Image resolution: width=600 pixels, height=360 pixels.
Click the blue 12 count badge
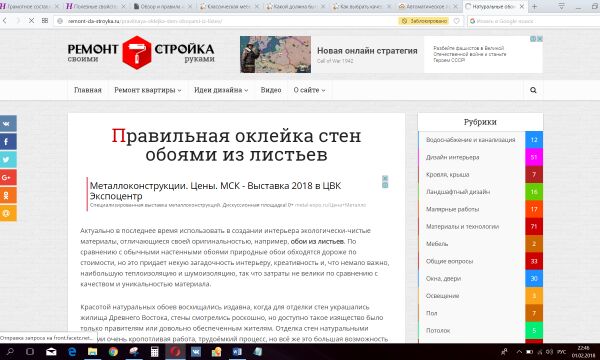click(x=534, y=140)
